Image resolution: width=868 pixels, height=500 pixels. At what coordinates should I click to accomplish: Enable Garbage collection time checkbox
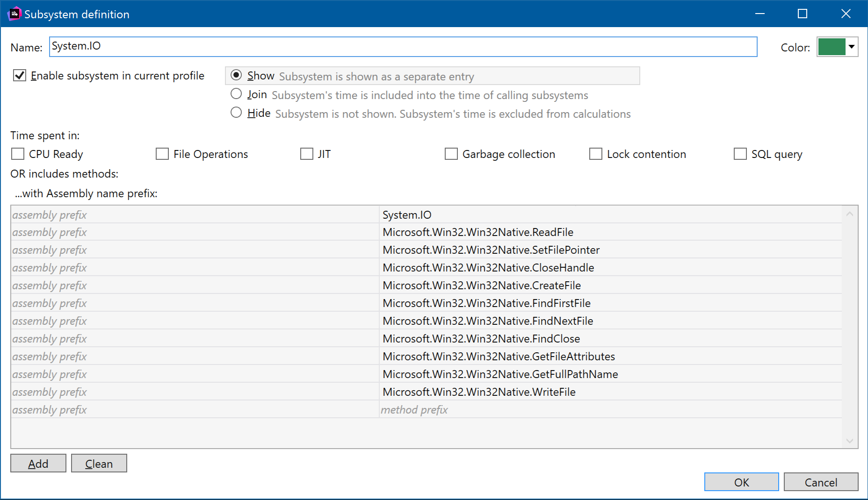[x=451, y=154]
